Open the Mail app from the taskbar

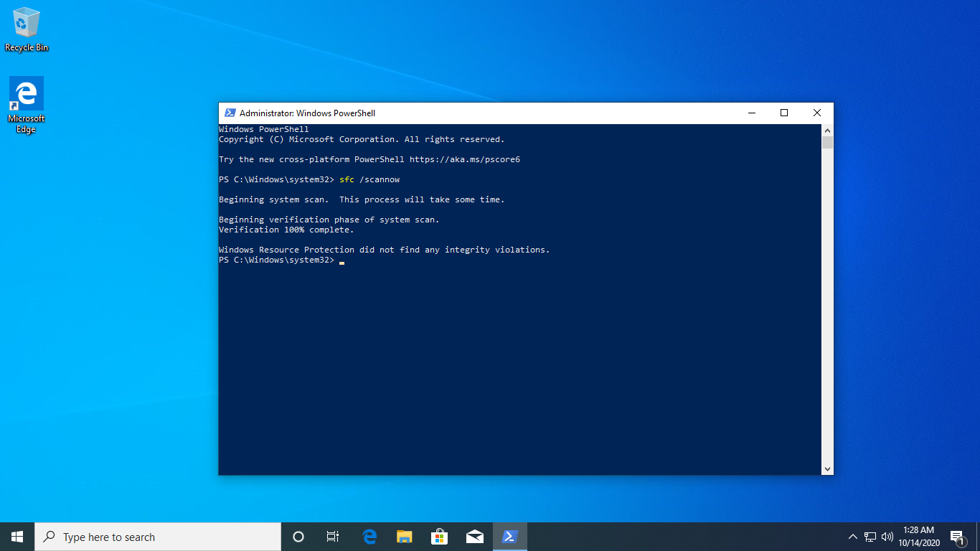point(474,537)
